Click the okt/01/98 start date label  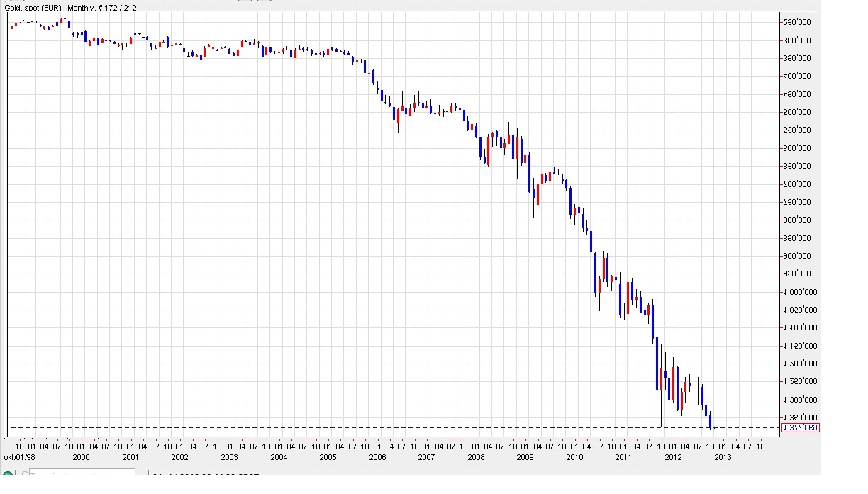pos(19,458)
